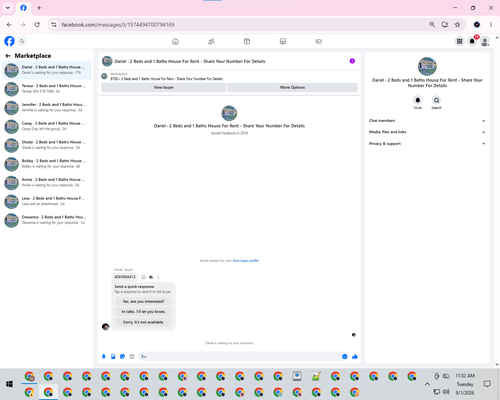The image size is (500, 400).
Task: Open the purple conversation info icon
Action: [352, 61]
